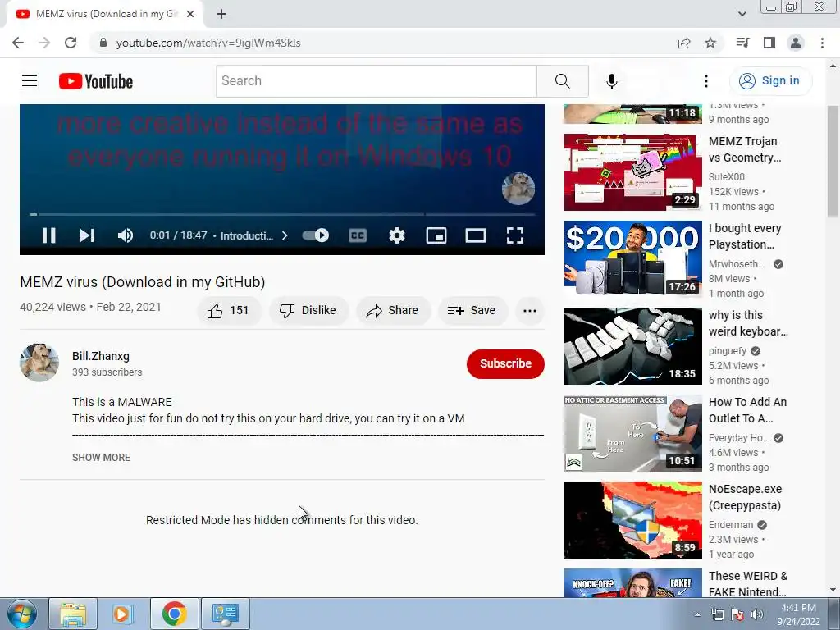Expand description with SHOW MORE
This screenshot has height=630, width=840.
pyautogui.click(x=101, y=458)
